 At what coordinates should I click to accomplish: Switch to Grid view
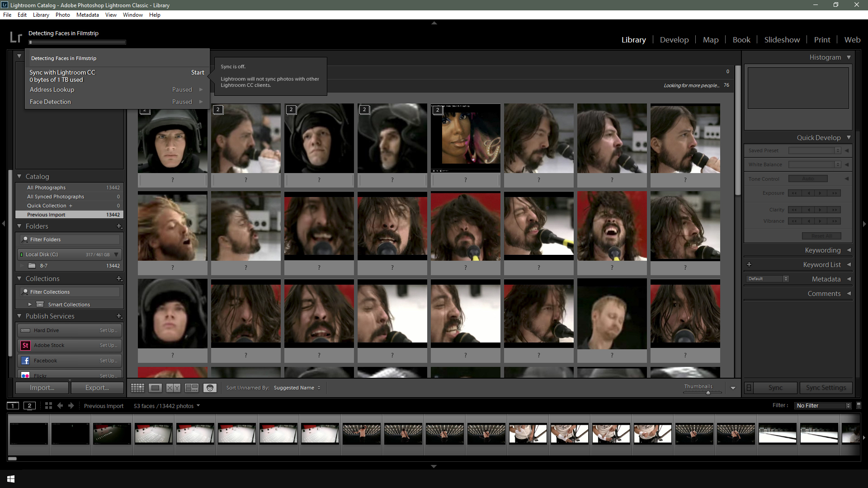pos(137,388)
